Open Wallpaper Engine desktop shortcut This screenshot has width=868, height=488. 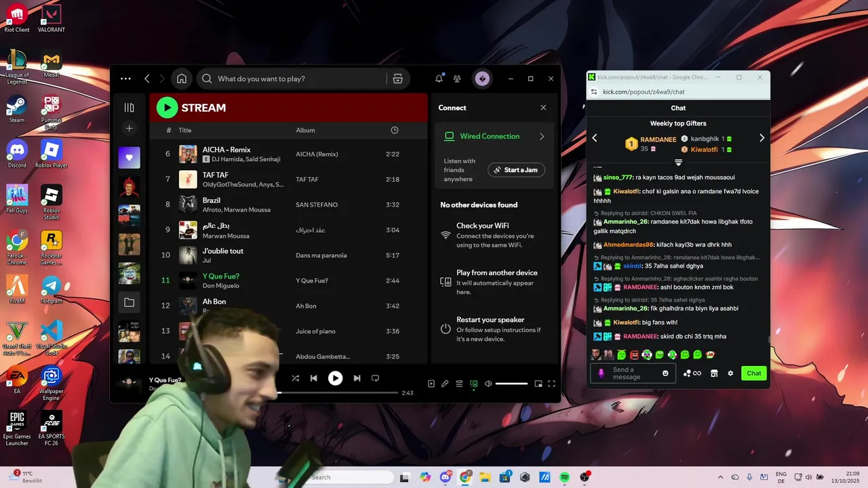pos(52,384)
